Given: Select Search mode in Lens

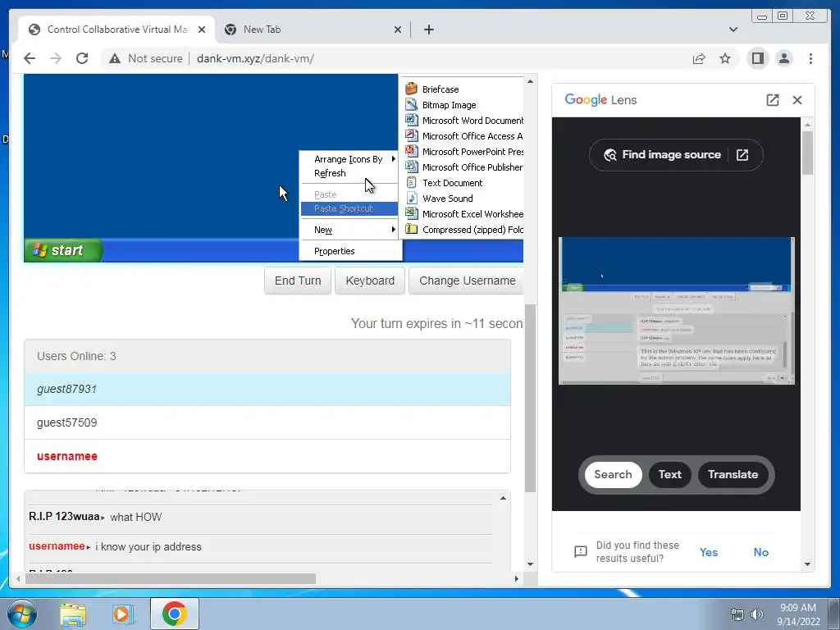Looking at the screenshot, I should coord(613,475).
